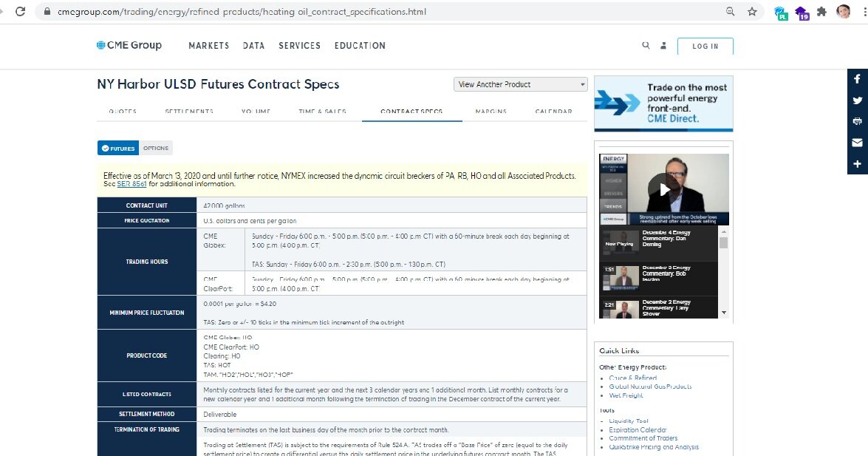Select the Futures toggle button

pos(118,148)
